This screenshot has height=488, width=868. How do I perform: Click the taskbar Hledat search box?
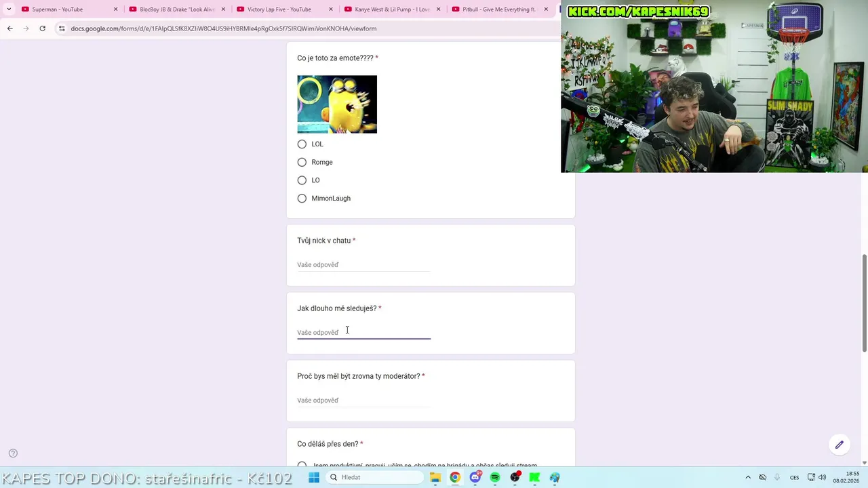click(x=375, y=477)
